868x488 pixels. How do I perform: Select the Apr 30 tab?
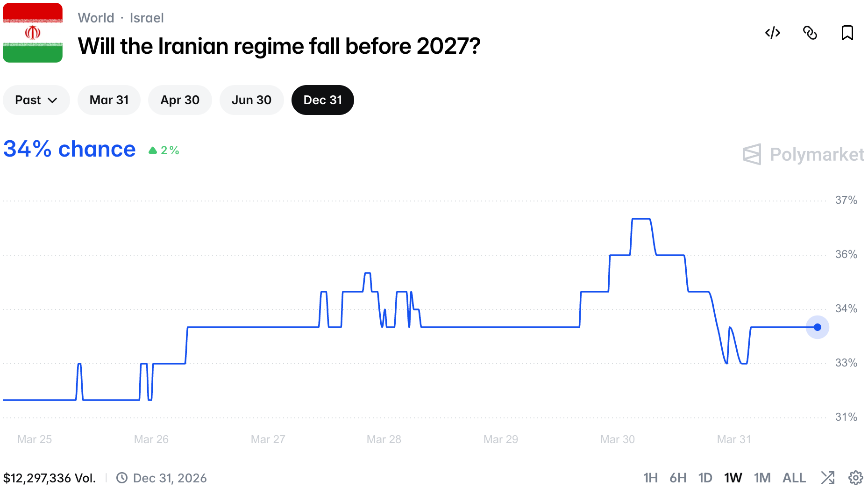coord(180,100)
